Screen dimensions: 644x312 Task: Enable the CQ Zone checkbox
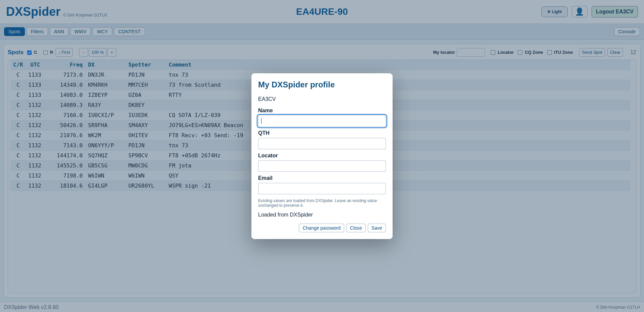(x=520, y=52)
